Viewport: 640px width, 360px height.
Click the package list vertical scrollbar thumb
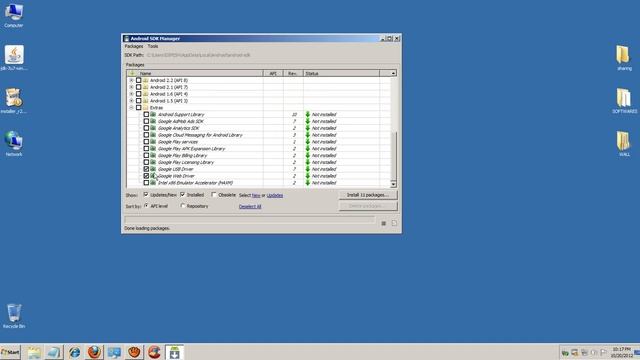click(x=393, y=156)
